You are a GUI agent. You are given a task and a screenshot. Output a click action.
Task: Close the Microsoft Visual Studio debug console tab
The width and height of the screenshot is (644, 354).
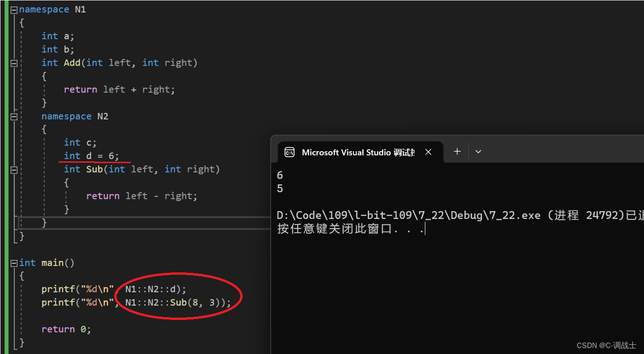point(428,152)
